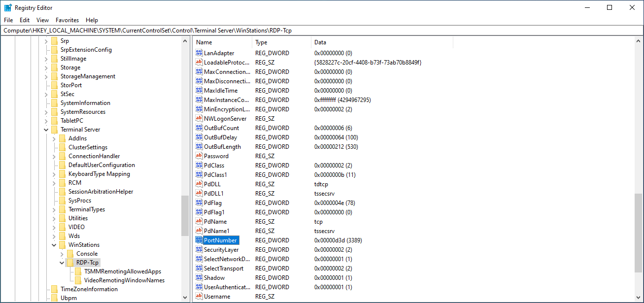Sort values by the Name column header

[222, 42]
